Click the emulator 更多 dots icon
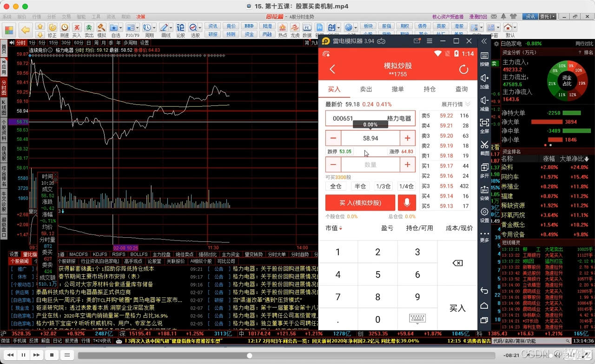 coord(484,236)
